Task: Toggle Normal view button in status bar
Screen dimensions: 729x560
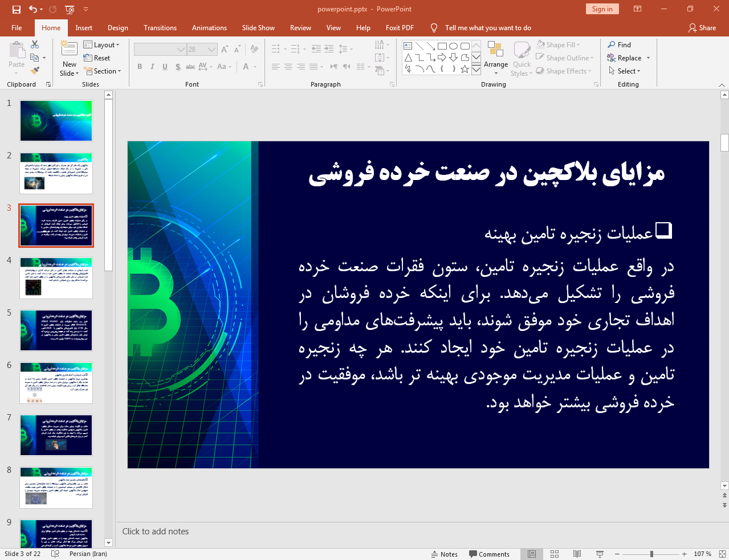Action: coord(531,554)
